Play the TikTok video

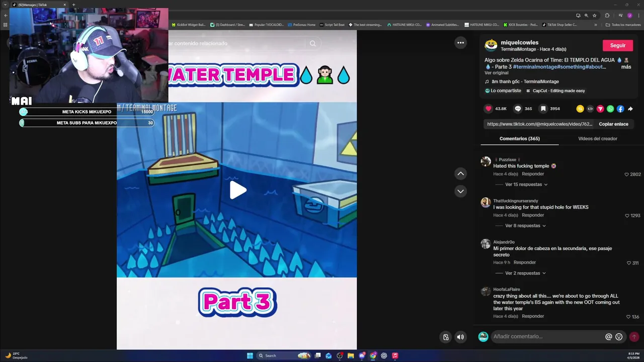[237, 190]
